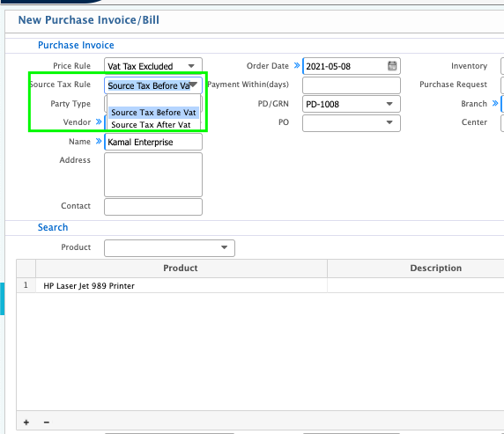Click the double arrow icon beside Name
The width and height of the screenshot is (504, 434).
[x=99, y=142]
